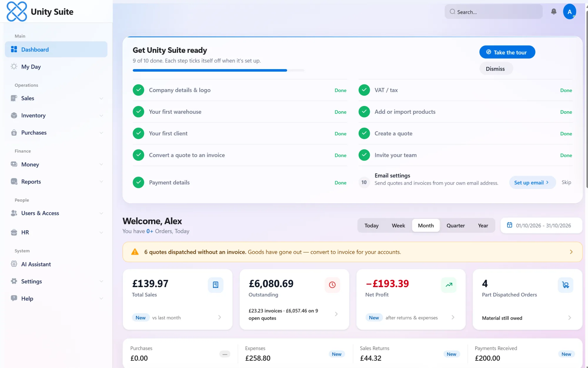Expand the Money menu chevron
The width and height of the screenshot is (588, 368).
[x=101, y=164]
